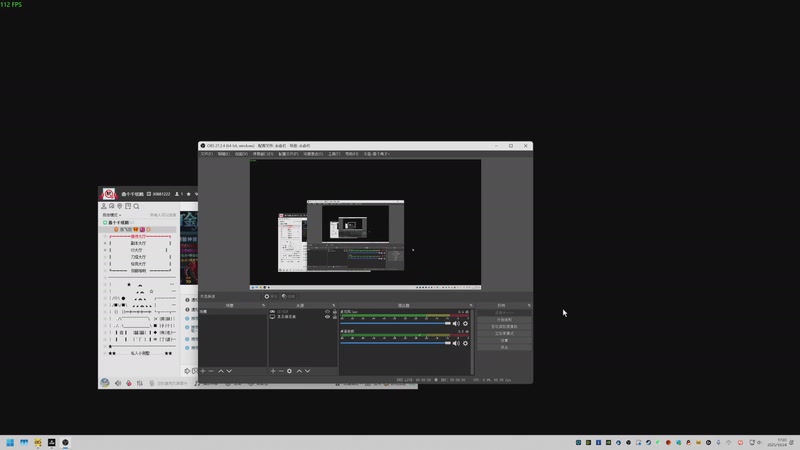Viewport: 800px width, 450px height.
Task: Click the red recording icon at the chat window bottom
Action: coord(129,383)
